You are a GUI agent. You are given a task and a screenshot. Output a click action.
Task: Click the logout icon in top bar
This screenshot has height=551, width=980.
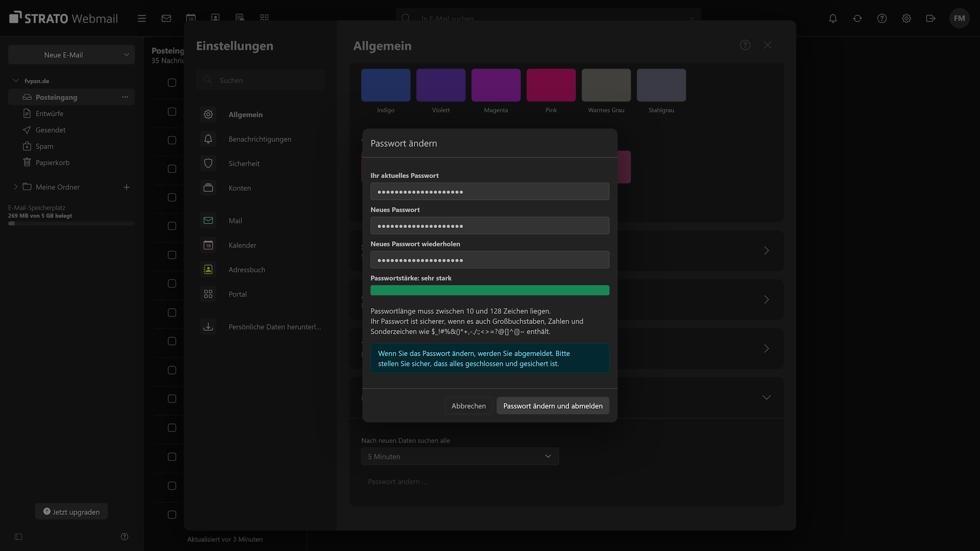(931, 18)
